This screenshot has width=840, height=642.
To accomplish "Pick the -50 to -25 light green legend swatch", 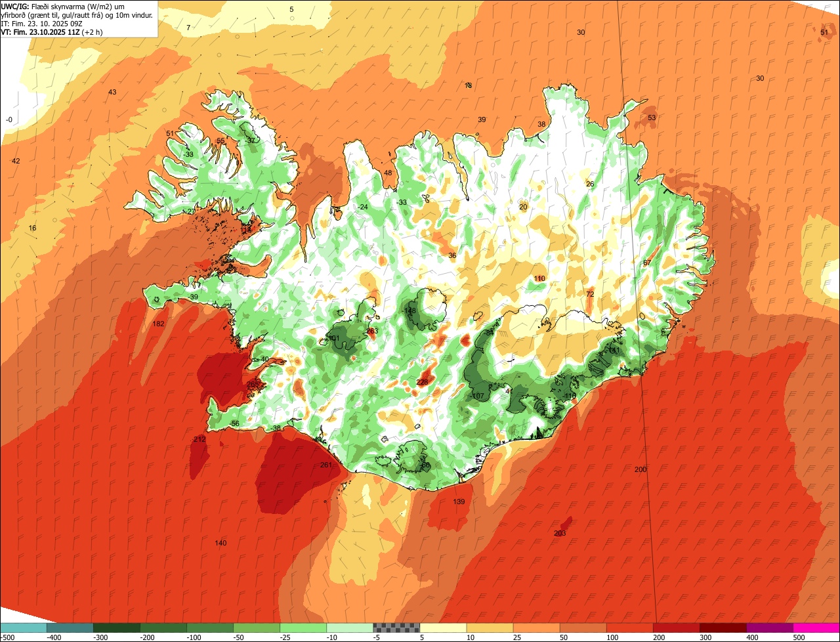I will (x=256, y=628).
